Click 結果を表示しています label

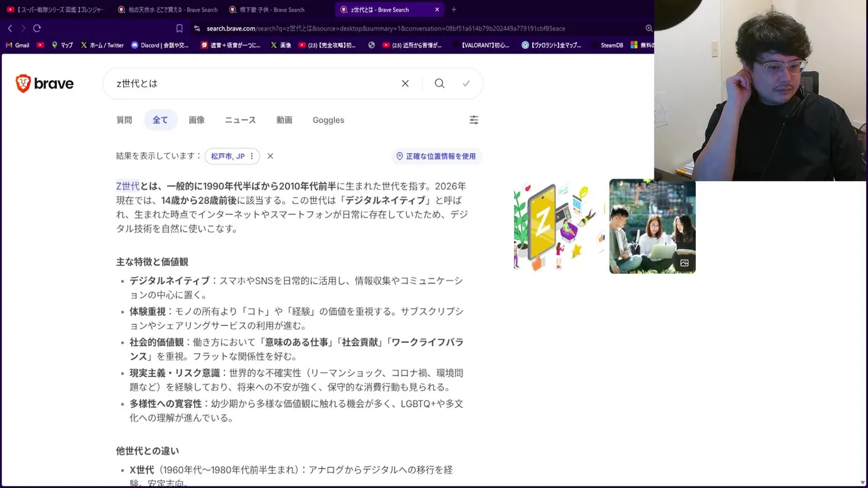[159, 156]
